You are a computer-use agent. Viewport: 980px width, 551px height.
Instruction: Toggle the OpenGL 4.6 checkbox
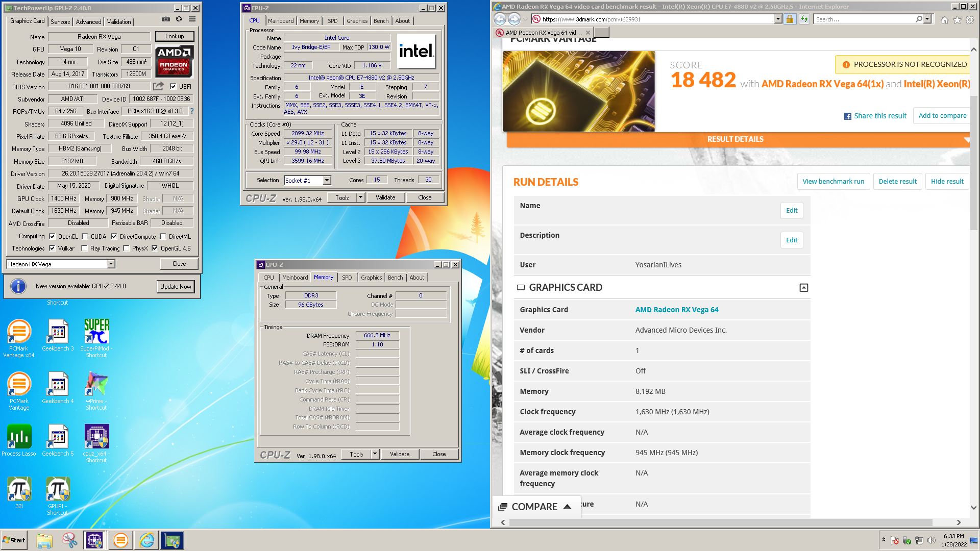155,248
